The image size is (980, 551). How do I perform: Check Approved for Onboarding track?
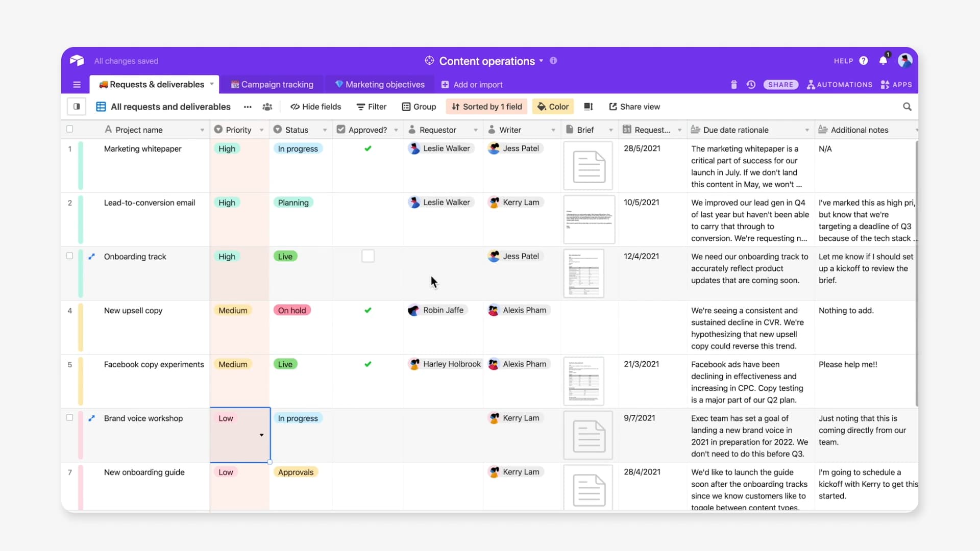click(x=368, y=256)
